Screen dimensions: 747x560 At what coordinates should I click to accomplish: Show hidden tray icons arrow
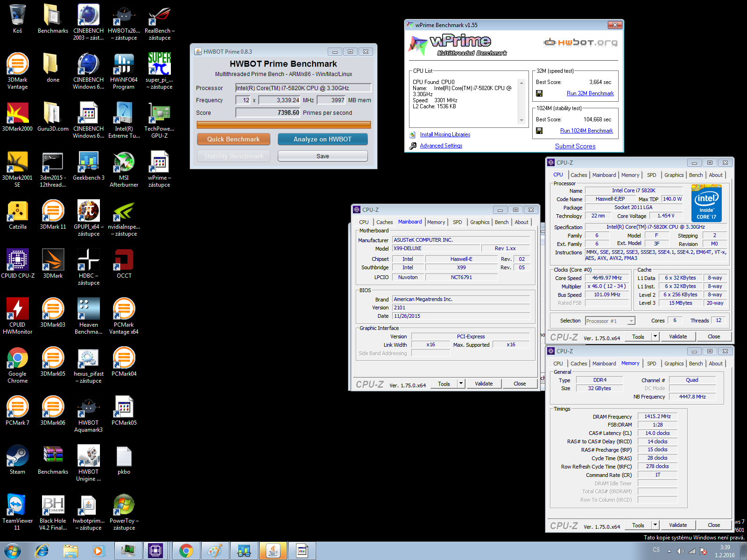[x=669, y=551]
